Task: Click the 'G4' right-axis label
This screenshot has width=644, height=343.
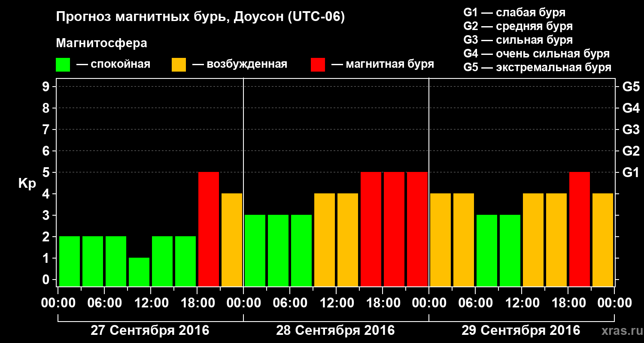Action: click(x=631, y=108)
